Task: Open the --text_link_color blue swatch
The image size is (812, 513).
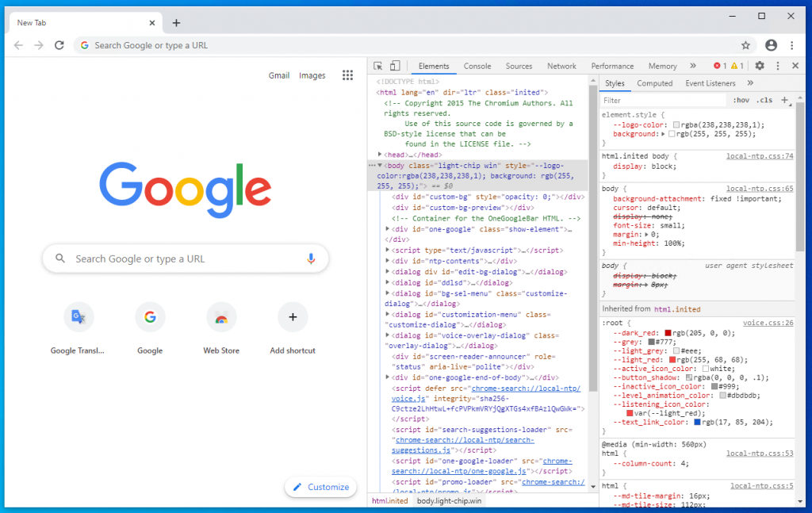Action: 697,422
